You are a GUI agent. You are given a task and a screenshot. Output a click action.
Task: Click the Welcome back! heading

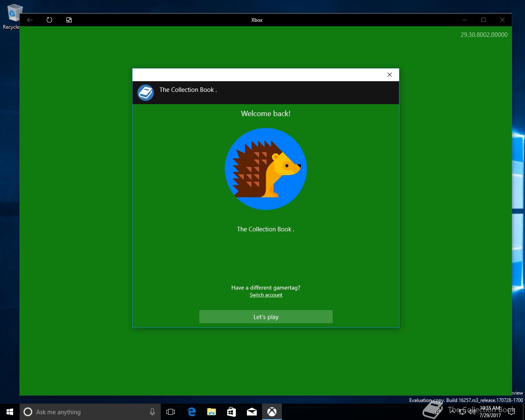click(x=266, y=114)
